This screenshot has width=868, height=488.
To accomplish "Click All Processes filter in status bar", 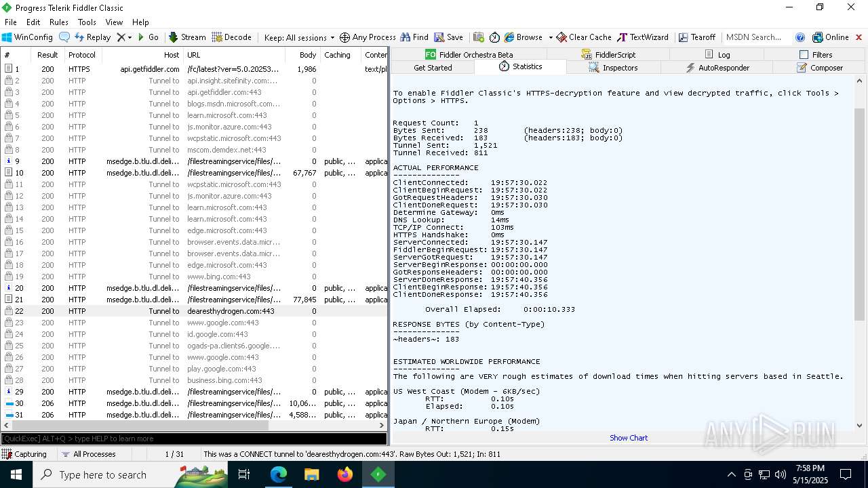I will click(x=89, y=454).
